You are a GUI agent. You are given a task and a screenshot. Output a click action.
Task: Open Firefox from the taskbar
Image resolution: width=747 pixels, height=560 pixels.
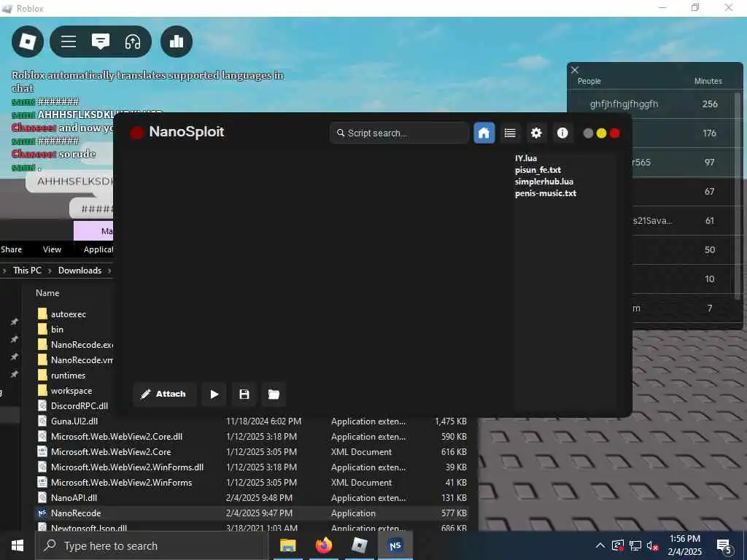[x=323, y=545]
